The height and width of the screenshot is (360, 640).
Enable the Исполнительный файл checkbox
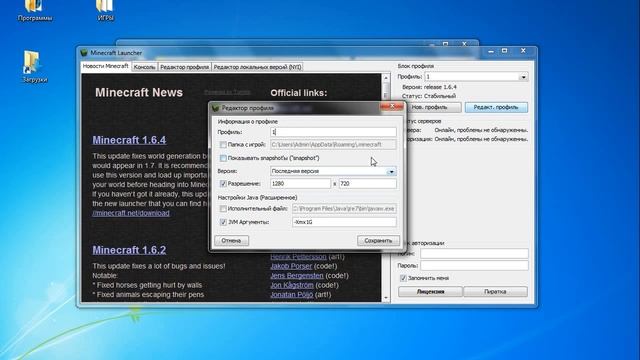(223, 209)
